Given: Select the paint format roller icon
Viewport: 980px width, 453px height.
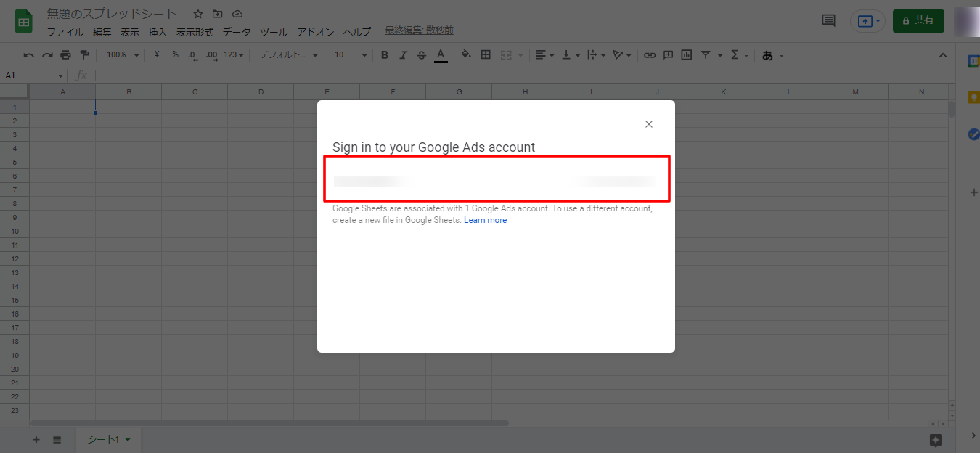Looking at the screenshot, I should pyautogui.click(x=84, y=54).
